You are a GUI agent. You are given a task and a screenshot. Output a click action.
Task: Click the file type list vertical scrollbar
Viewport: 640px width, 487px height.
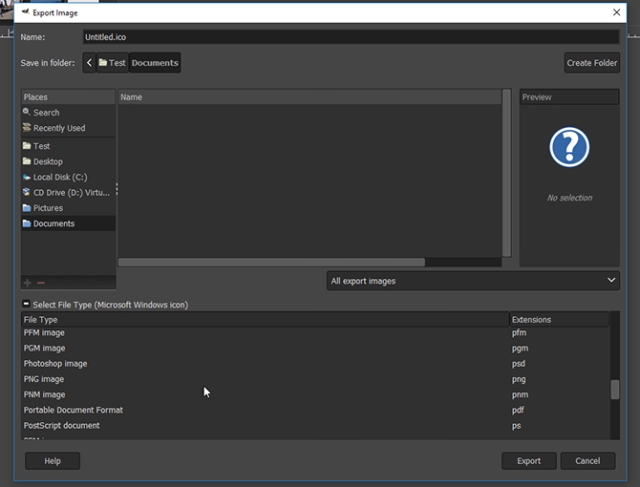[615, 390]
